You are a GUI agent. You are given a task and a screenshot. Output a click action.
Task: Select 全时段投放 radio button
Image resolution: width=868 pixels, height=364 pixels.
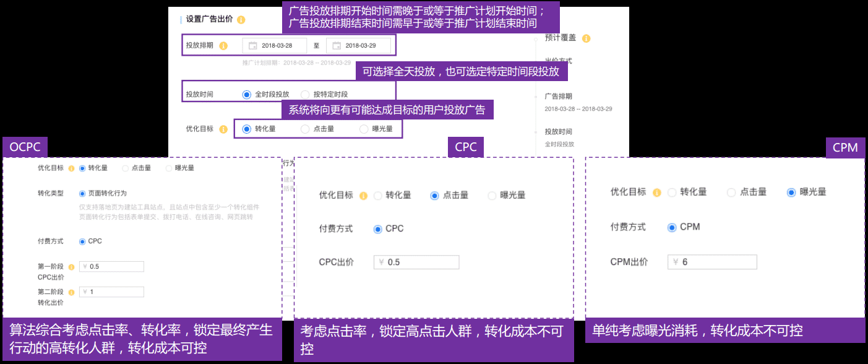pos(247,95)
